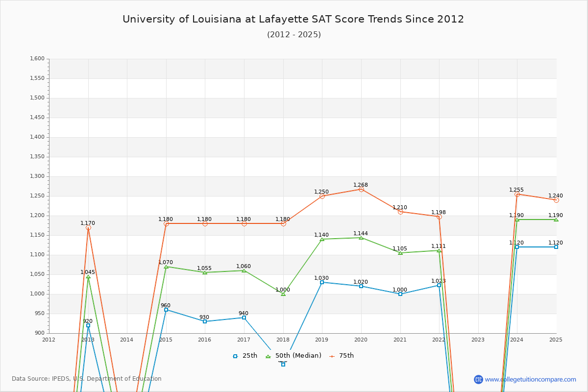
Task: Click the 2018 median point 1,000
Action: click(283, 294)
